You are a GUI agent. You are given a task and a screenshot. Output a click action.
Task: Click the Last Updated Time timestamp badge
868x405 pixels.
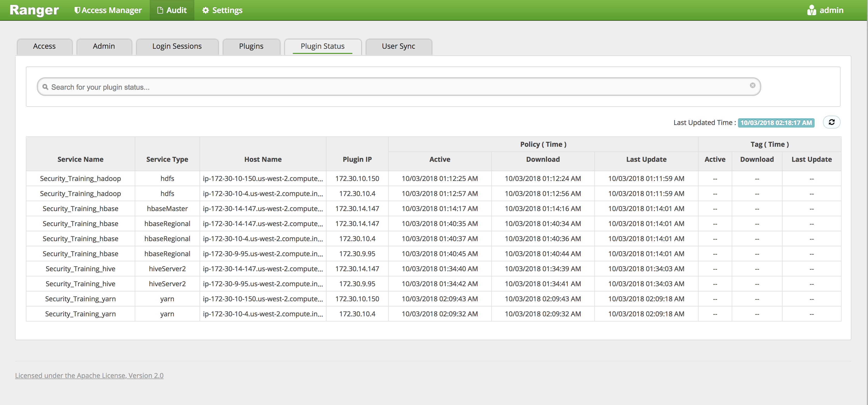[776, 123]
